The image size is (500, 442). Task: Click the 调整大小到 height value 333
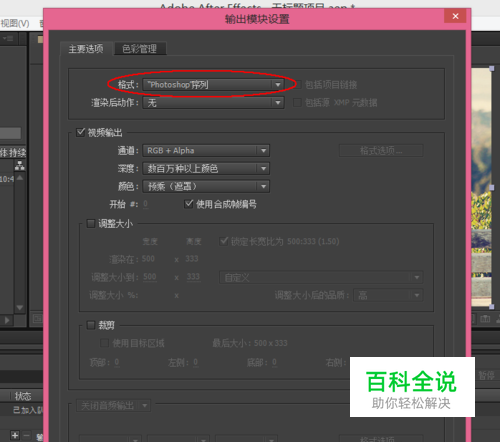click(193, 277)
